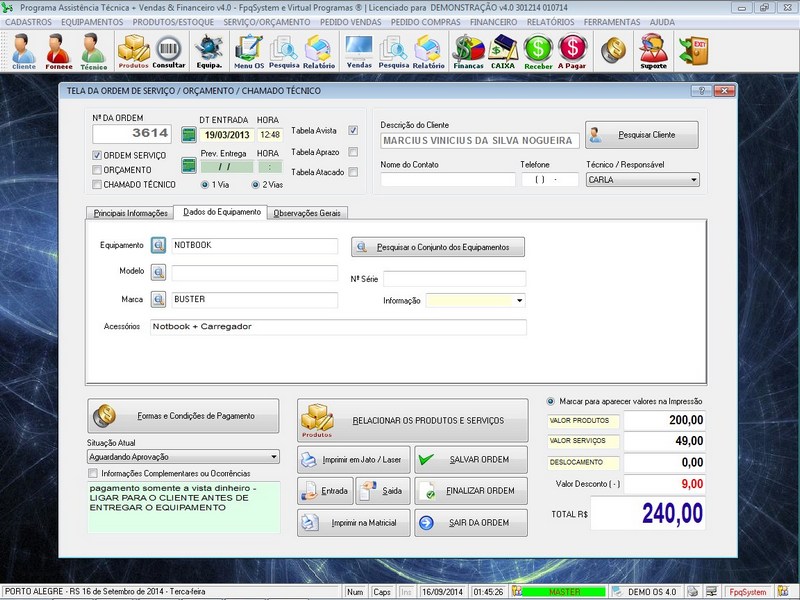This screenshot has width=800, height=600.
Task: Select the 1 Via radio button
Action: pyautogui.click(x=205, y=185)
